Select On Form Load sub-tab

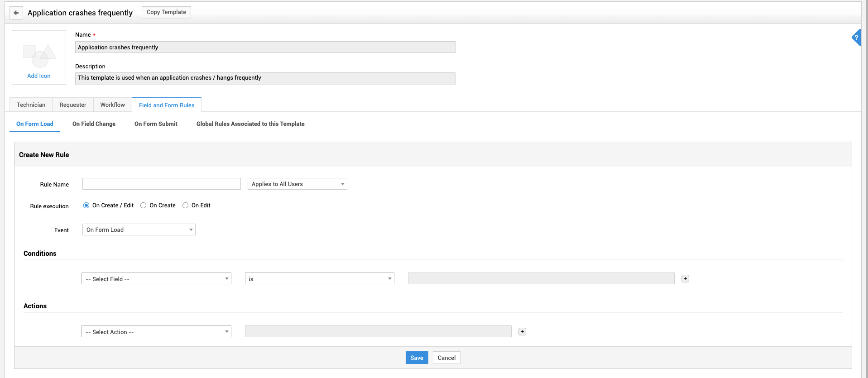[35, 124]
